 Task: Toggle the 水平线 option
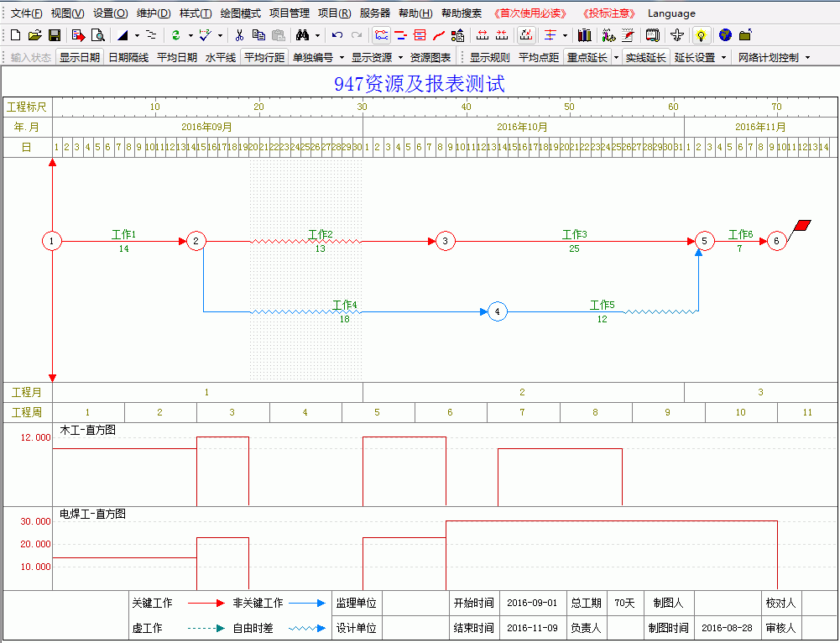tap(220, 57)
